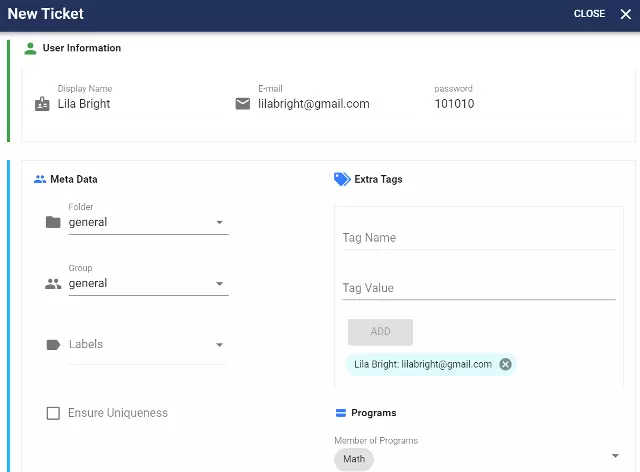Open the Group dropdown
640x472 pixels.
pos(149,283)
